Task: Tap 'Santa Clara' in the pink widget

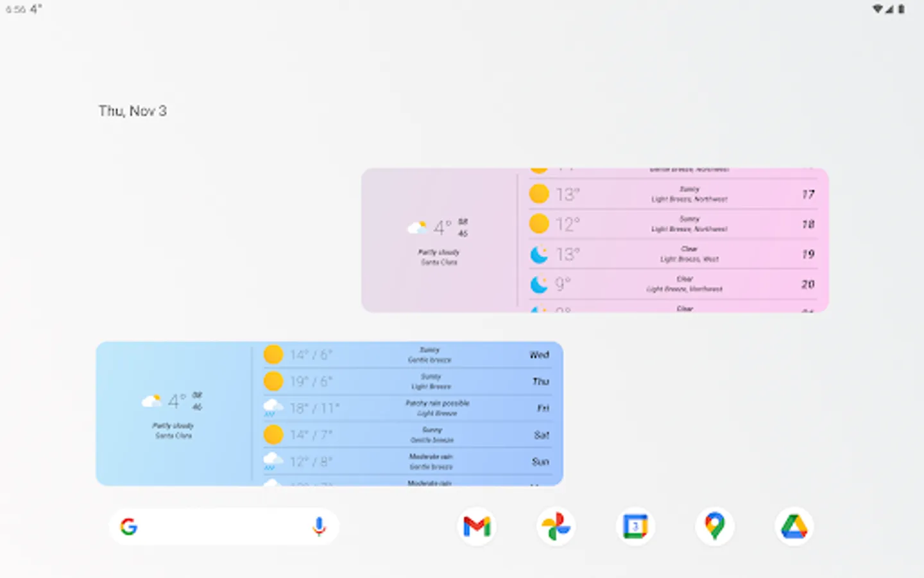Action: click(x=439, y=262)
